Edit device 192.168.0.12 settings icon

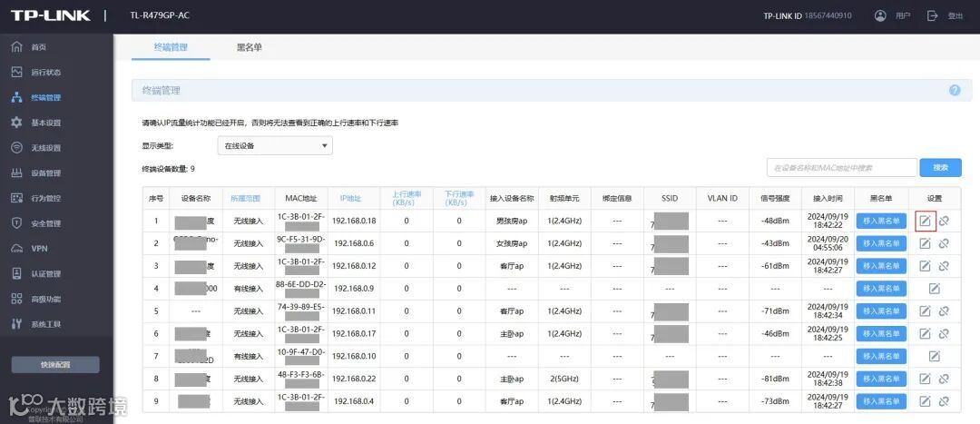point(925,266)
